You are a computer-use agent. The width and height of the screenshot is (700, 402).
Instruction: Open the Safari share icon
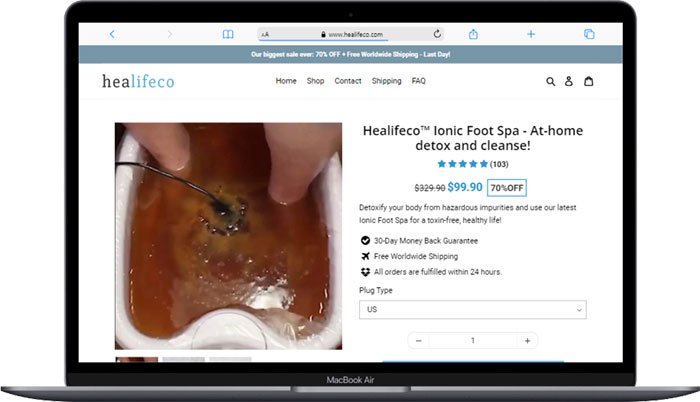coord(473,34)
